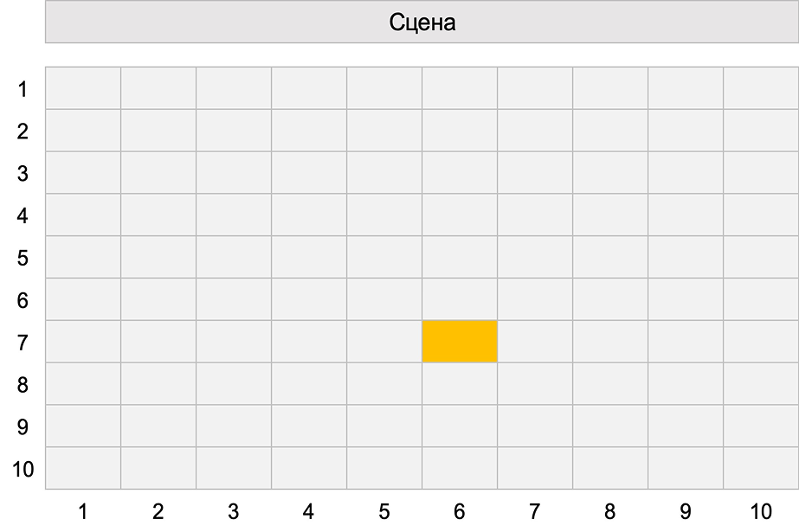The width and height of the screenshot is (799, 532).
Task: Click the Сцена stage banner
Action: click(422, 22)
